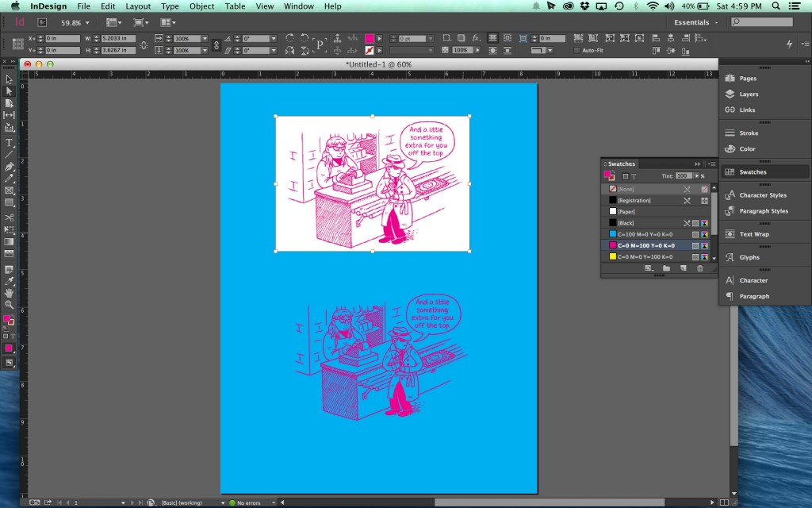This screenshot has height=508, width=812.
Task: Open the Object menu
Action: tap(201, 6)
